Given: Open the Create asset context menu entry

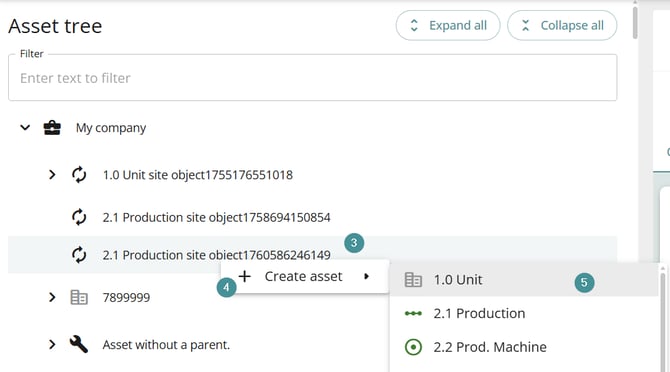Looking at the screenshot, I should 305,276.
